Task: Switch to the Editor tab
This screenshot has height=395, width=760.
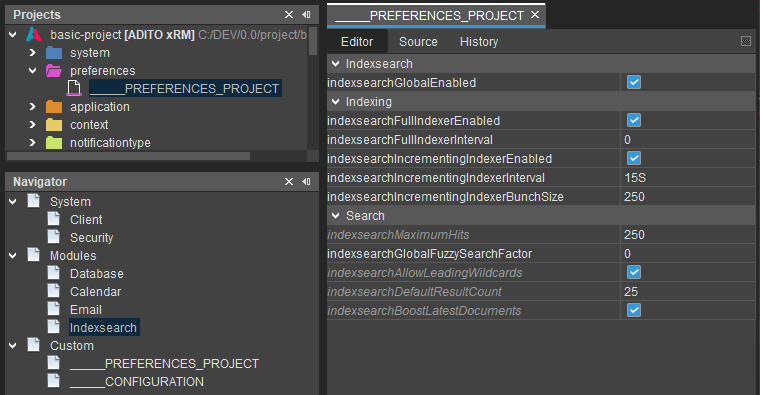Action: point(357,42)
